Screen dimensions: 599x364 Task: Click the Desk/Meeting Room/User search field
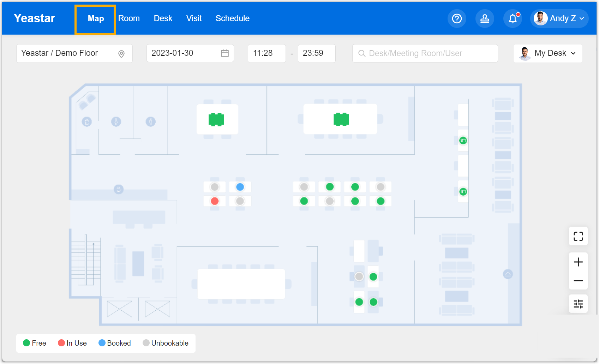click(x=425, y=53)
